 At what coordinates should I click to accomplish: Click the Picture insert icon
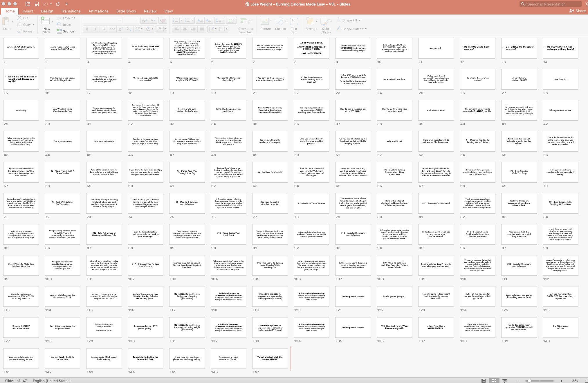(x=264, y=21)
